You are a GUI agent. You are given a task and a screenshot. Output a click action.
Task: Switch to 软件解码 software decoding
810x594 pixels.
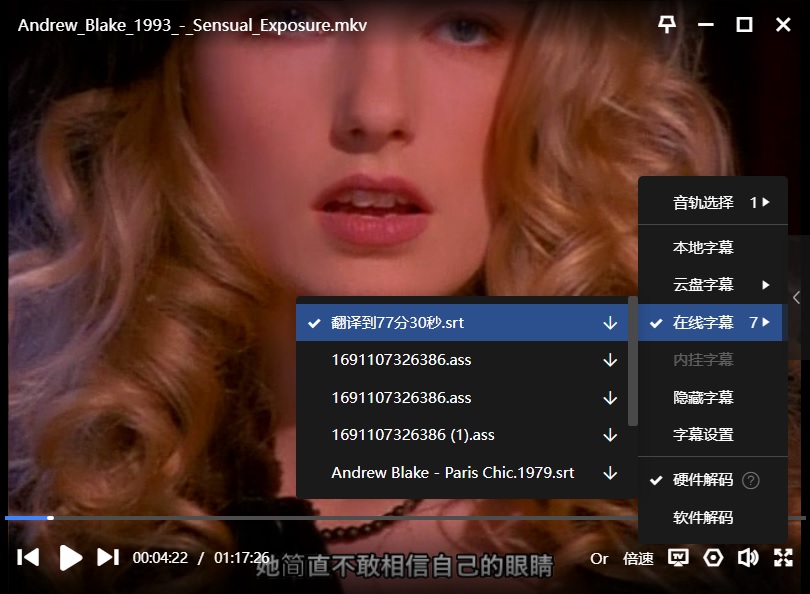point(703,517)
